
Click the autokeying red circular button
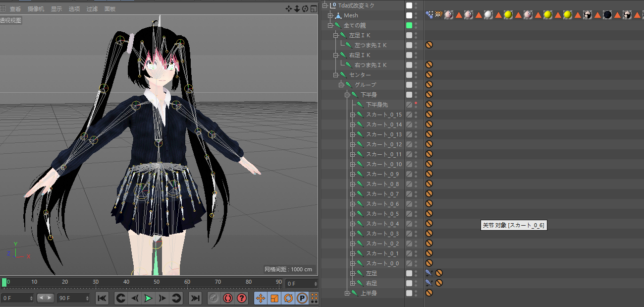pyautogui.click(x=227, y=298)
